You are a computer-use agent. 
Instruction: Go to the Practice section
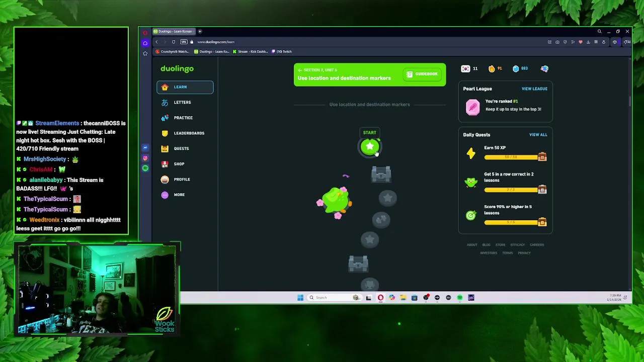coord(185,118)
